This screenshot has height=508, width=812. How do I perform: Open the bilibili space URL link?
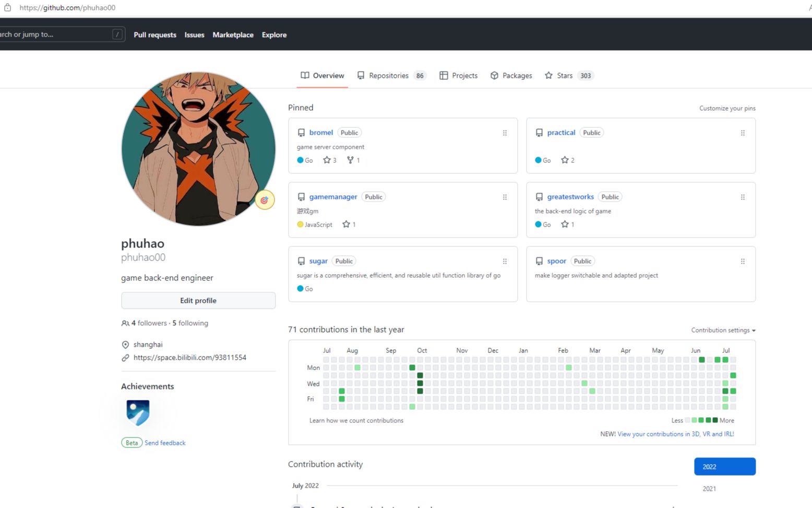189,358
